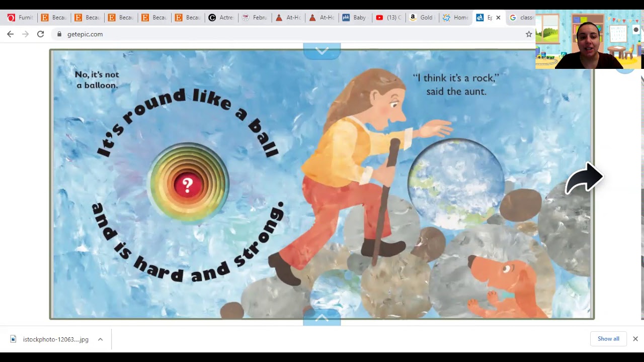Open options arrow for the istockphoto download

click(100, 339)
